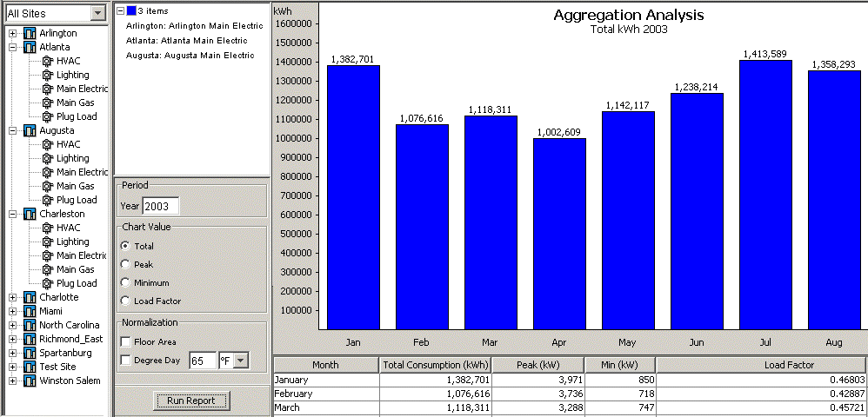The image size is (868, 417).
Task: Enable Floor Area normalization checkbox
Action: [x=126, y=342]
